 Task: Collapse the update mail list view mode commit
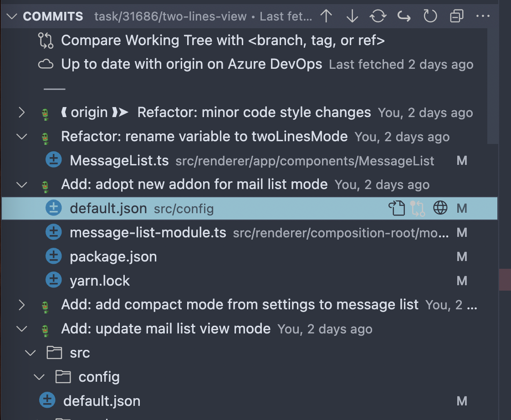(x=21, y=329)
